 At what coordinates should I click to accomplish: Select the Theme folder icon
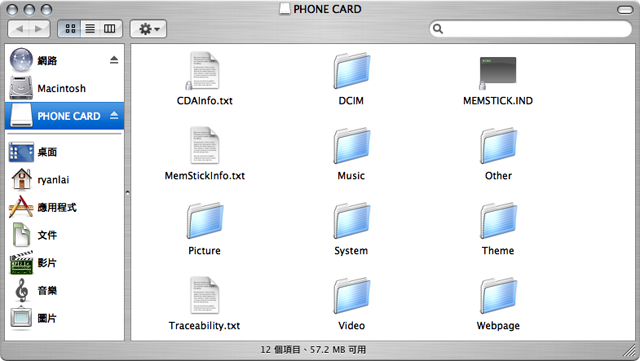click(498, 221)
